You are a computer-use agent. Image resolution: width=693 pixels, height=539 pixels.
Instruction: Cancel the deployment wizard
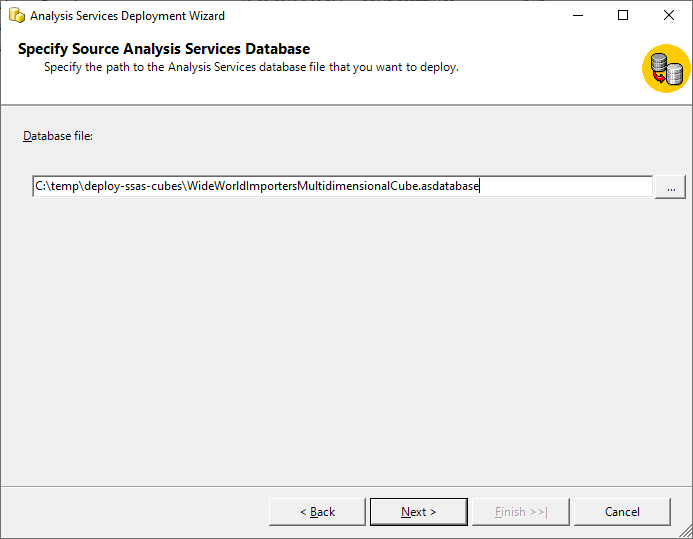pos(622,512)
